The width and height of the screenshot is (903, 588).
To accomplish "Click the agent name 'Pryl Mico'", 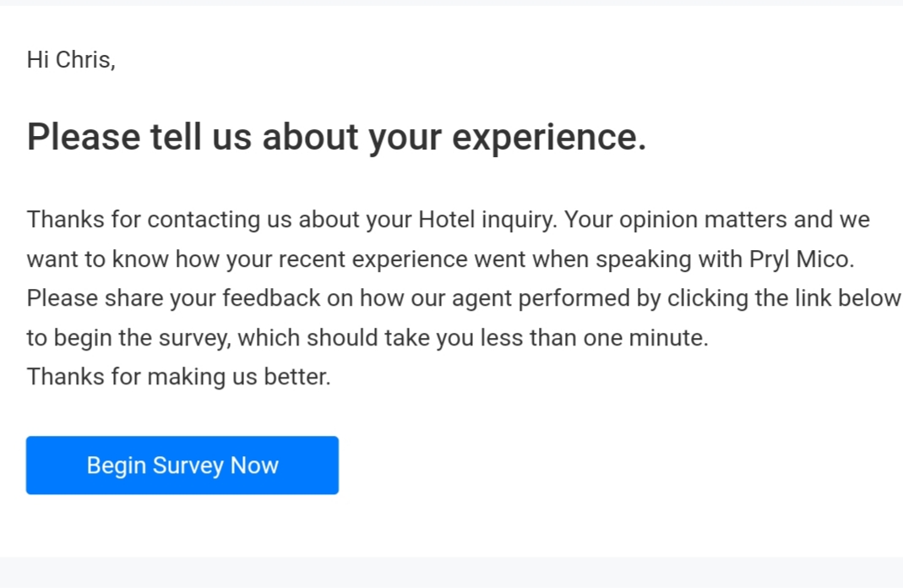I will (x=801, y=259).
